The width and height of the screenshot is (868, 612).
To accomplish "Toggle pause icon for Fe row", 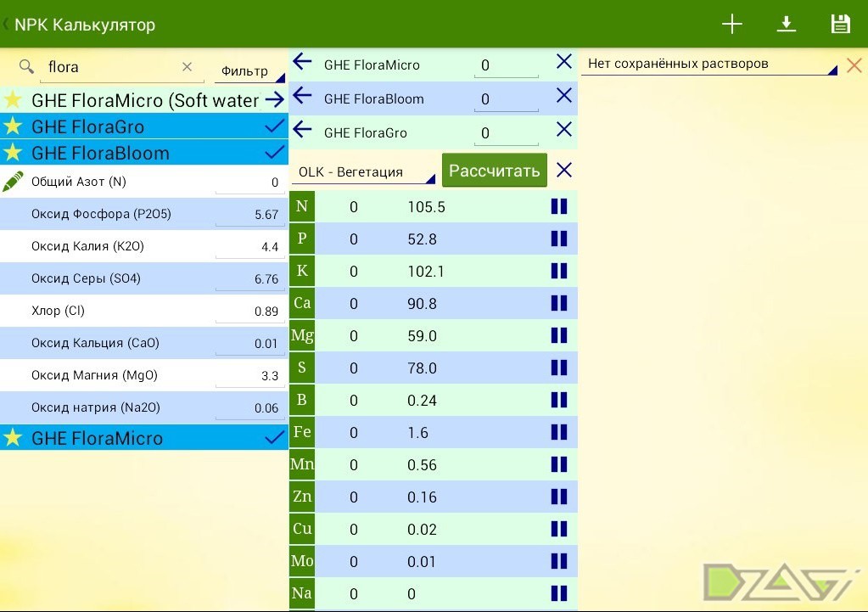I will coord(559,432).
